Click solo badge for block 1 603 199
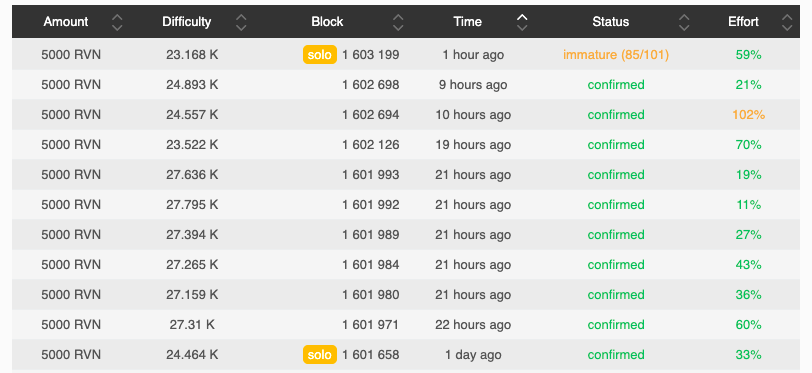Image resolution: width=812 pixels, height=373 pixels. click(x=320, y=54)
